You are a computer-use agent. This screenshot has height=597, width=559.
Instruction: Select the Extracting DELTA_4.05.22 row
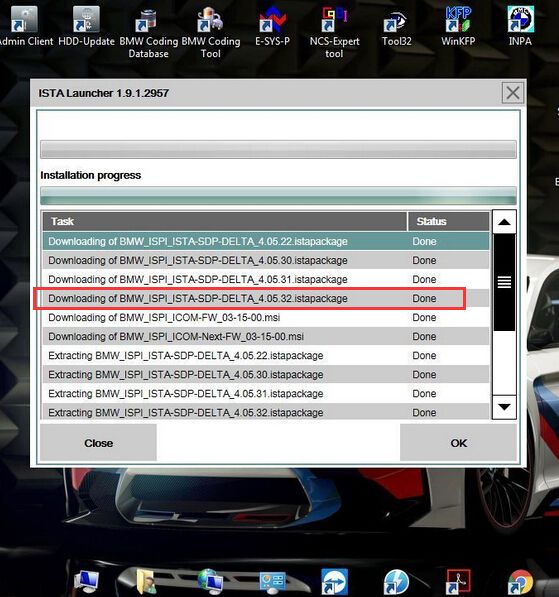pyautogui.click(x=266, y=356)
